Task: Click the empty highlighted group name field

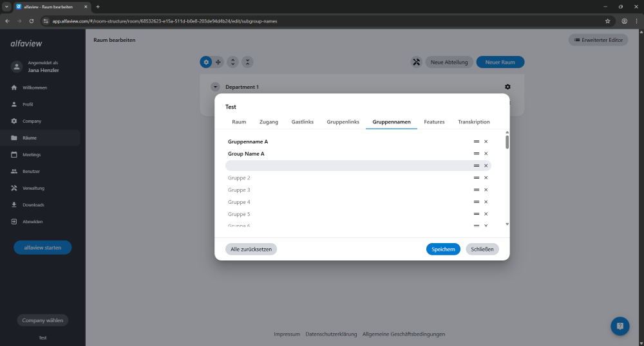Action: pyautogui.click(x=347, y=166)
